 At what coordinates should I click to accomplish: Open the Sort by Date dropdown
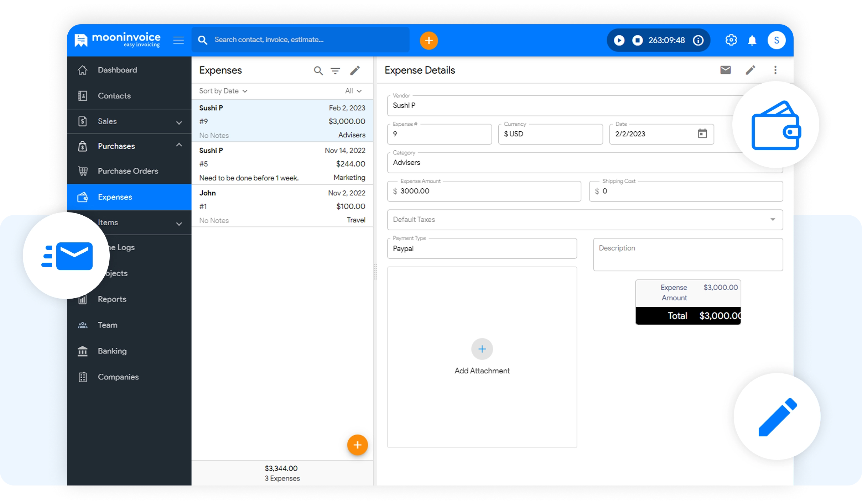tap(223, 91)
